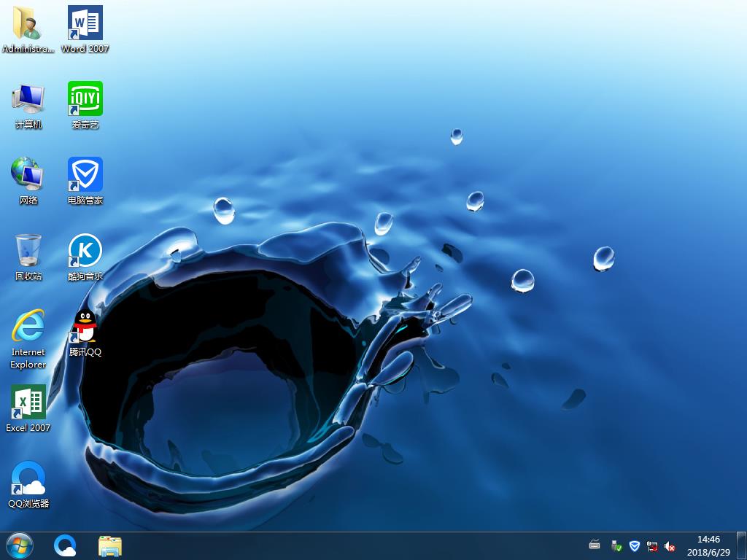Open PC Manager from the system tray

click(635, 545)
